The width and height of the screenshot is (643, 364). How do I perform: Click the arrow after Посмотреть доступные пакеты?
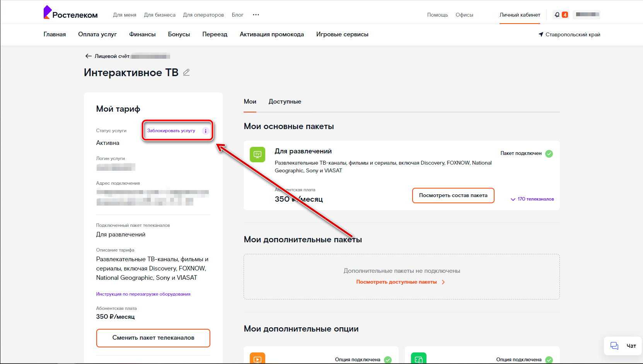[x=443, y=282]
